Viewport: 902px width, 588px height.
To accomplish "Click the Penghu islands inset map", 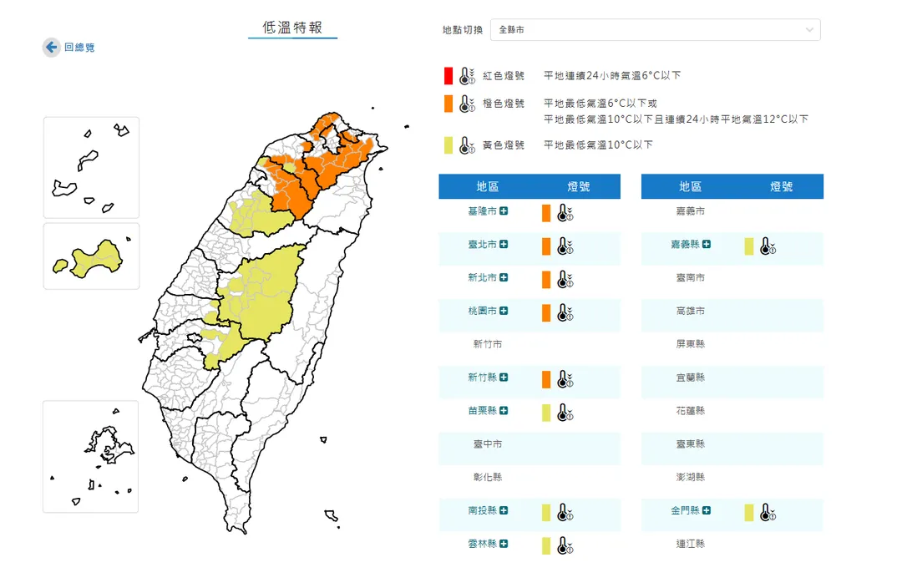I will (x=90, y=457).
